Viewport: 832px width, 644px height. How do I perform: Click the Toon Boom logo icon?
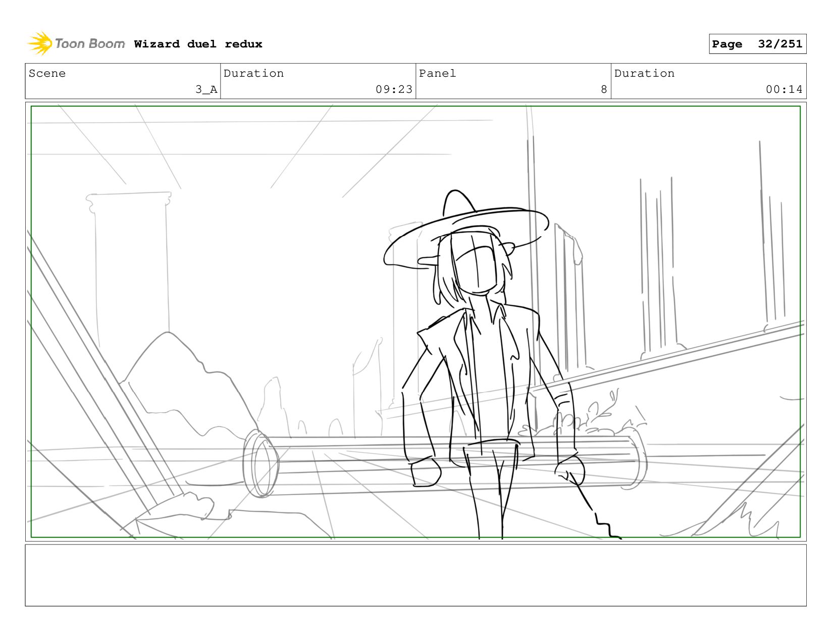coord(40,43)
